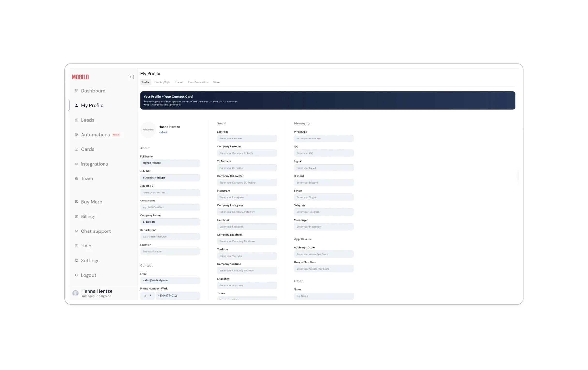
Task: Click the Instagram input field
Action: (x=247, y=197)
